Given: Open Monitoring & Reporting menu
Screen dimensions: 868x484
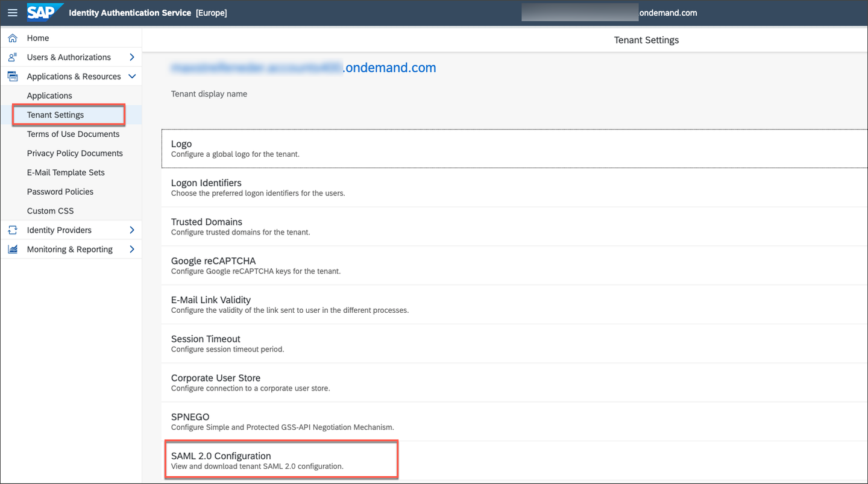Looking at the screenshot, I should point(71,250).
